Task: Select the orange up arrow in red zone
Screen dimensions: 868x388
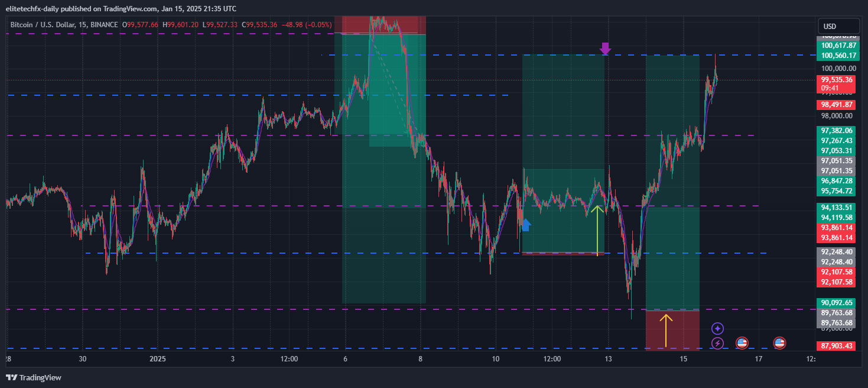Action: 667,331
